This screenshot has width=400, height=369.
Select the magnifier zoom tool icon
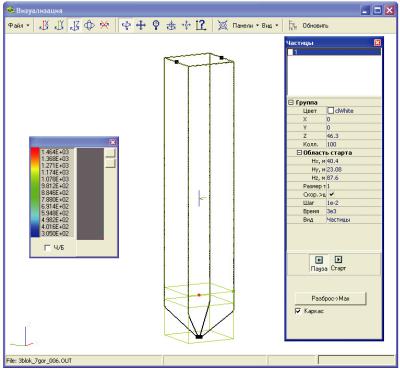(156, 25)
